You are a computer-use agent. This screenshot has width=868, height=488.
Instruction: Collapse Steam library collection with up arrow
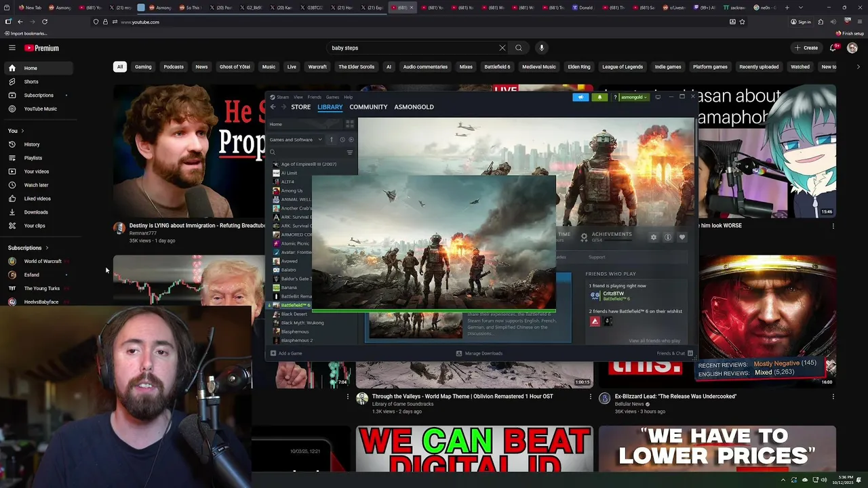pos(332,140)
